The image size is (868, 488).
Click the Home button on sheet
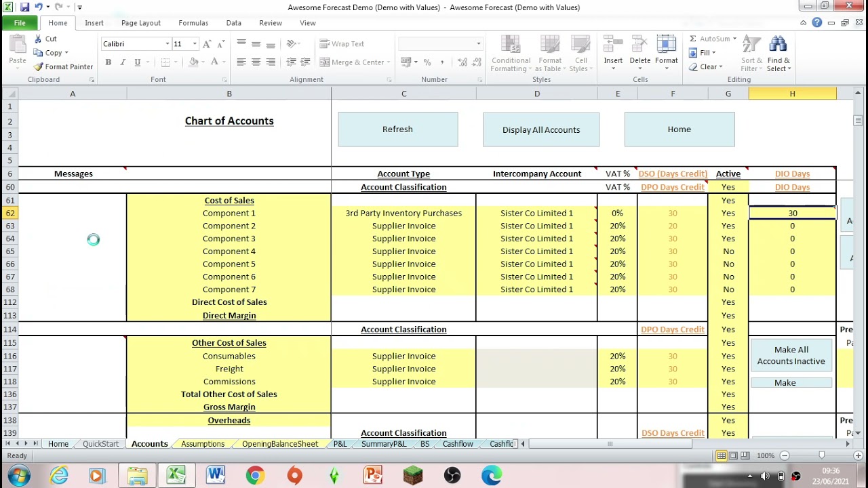click(679, 129)
